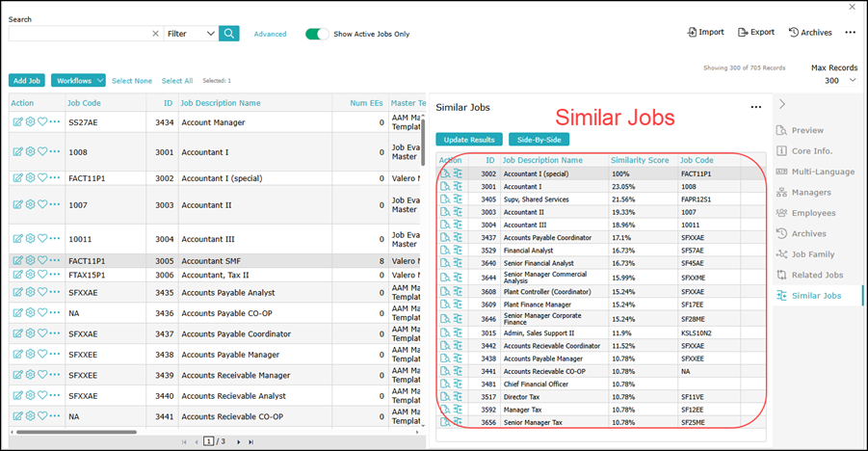The height and width of the screenshot is (451, 868).
Task: Click the Side-By-Side button
Action: 539,140
